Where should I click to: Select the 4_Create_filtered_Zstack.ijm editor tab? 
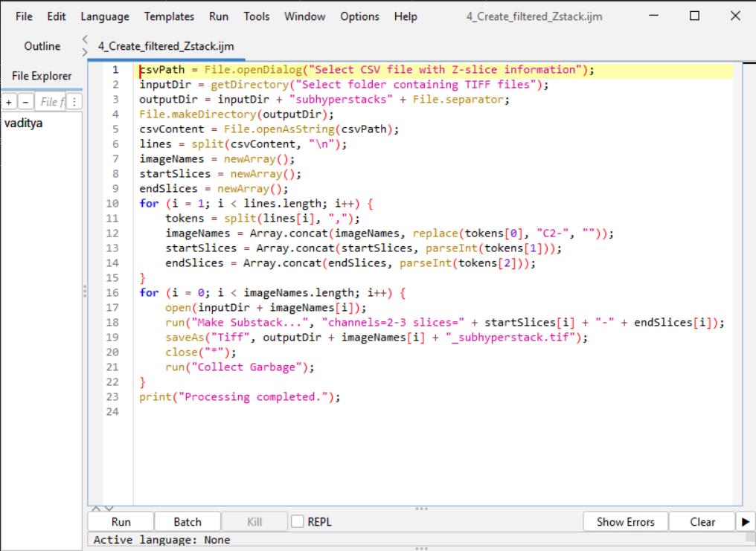[167, 46]
